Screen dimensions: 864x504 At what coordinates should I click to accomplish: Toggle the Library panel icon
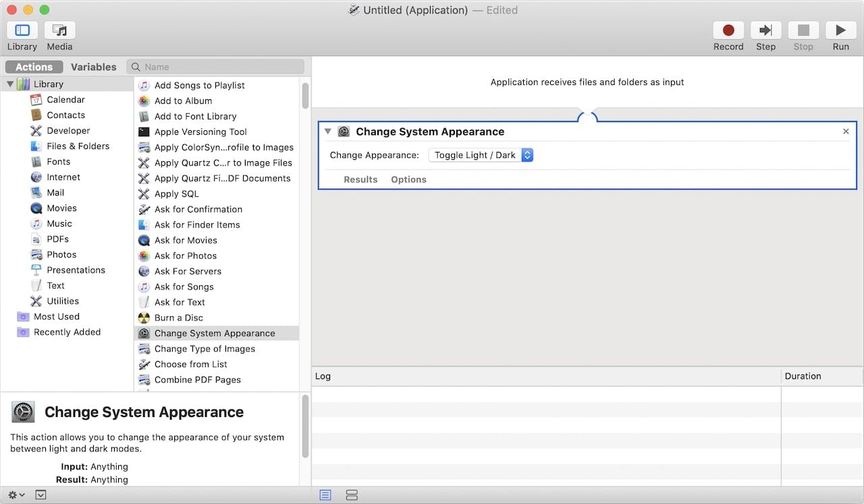tap(22, 31)
